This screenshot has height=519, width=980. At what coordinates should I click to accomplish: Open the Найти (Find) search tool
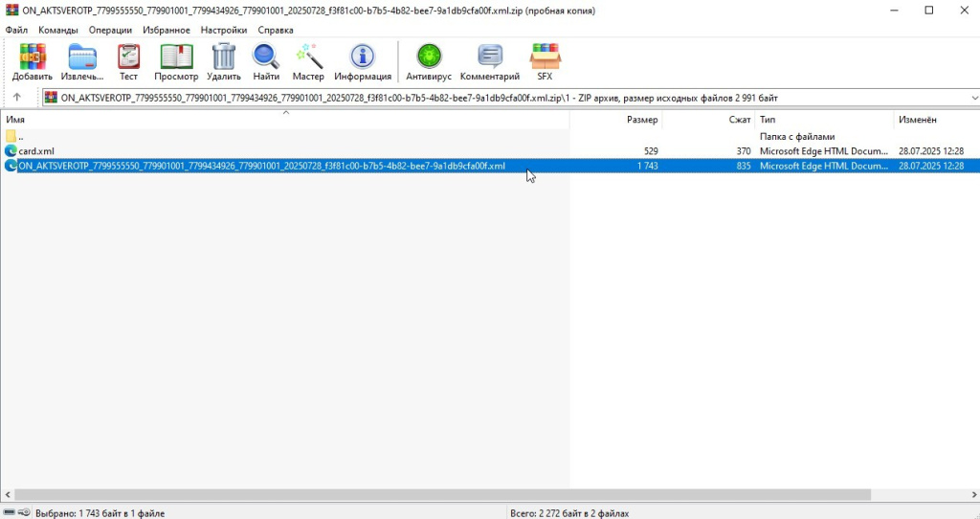[266, 60]
